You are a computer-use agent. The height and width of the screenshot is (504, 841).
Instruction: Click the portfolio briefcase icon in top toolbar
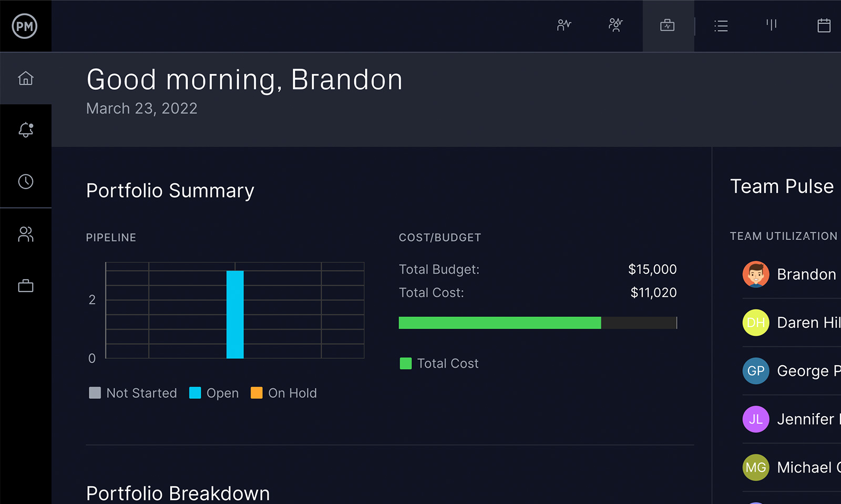pyautogui.click(x=668, y=25)
